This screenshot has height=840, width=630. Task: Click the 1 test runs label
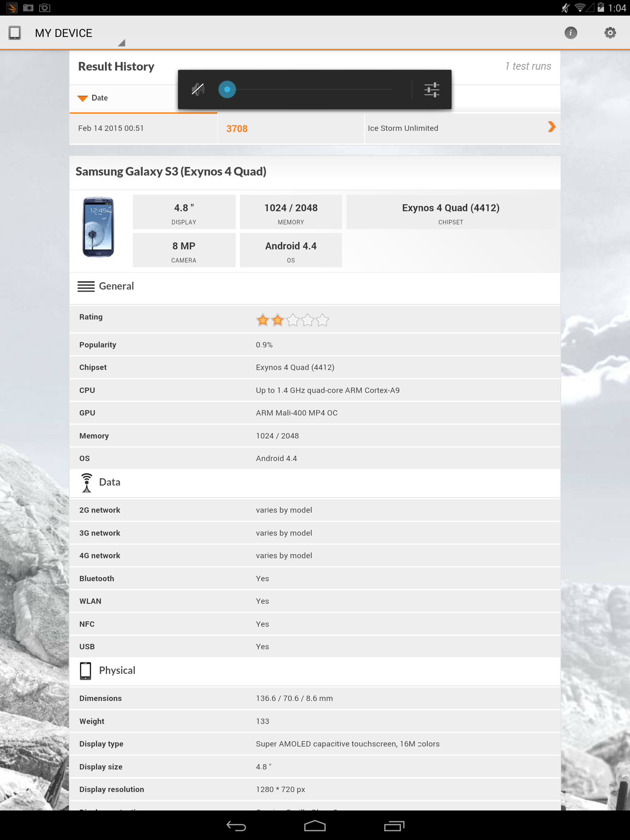[528, 66]
